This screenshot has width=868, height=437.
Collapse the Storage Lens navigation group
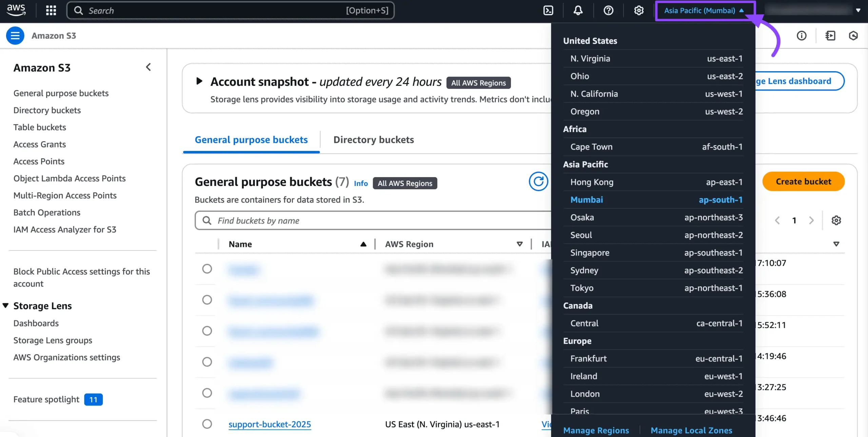tap(5, 305)
